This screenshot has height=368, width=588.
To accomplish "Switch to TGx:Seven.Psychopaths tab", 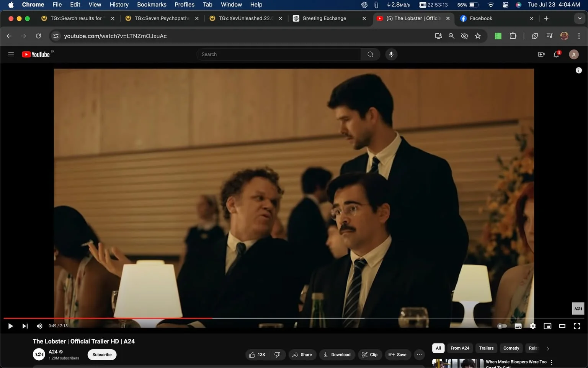I will tap(162, 18).
